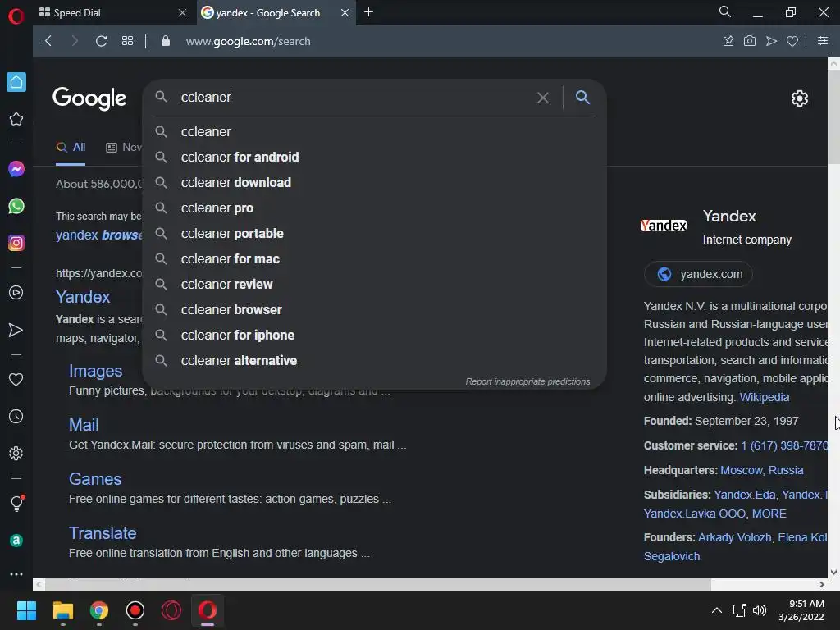Open Bookmarks star in the sidebar
Viewport: 840px width, 630px height.
pos(16,119)
